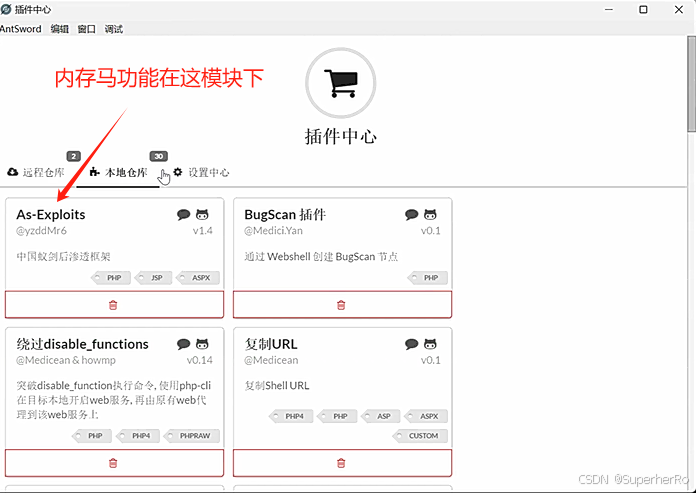Image resolution: width=696 pixels, height=493 pixels.
Task: Open 绕过disable_functions comment bubble icon
Action: coord(183,344)
